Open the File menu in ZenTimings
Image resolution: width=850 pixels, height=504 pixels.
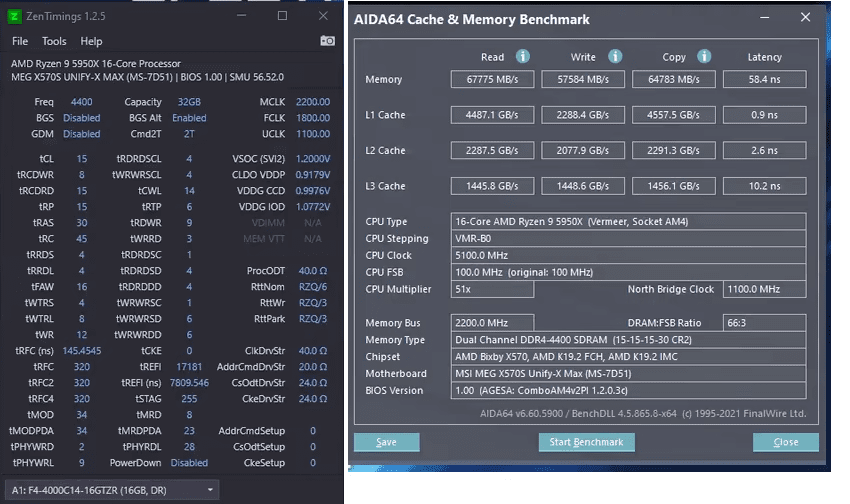(x=20, y=41)
